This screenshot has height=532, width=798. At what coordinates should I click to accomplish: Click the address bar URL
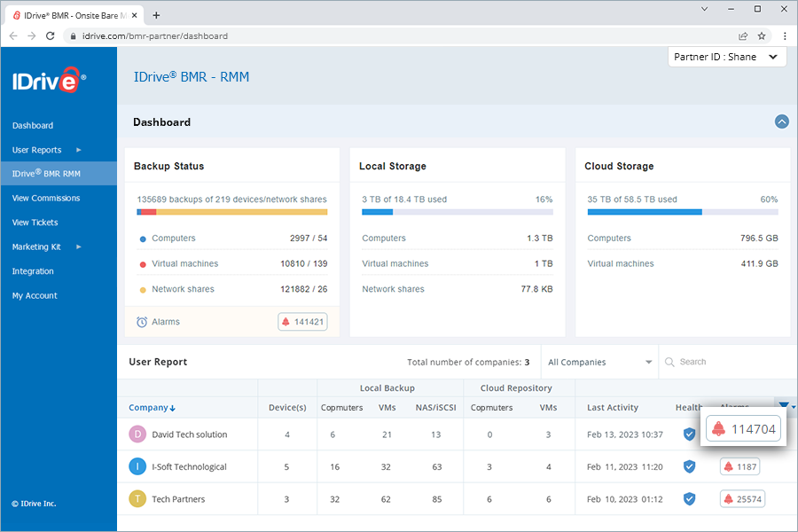155,36
